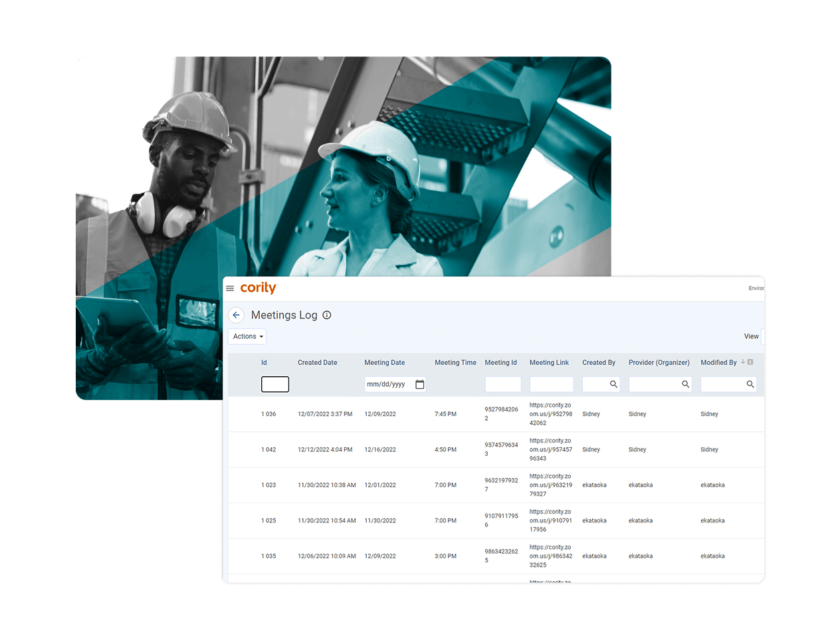Click the Meeting Link filter box
Viewport: 840px width, 638px height.
click(x=551, y=384)
